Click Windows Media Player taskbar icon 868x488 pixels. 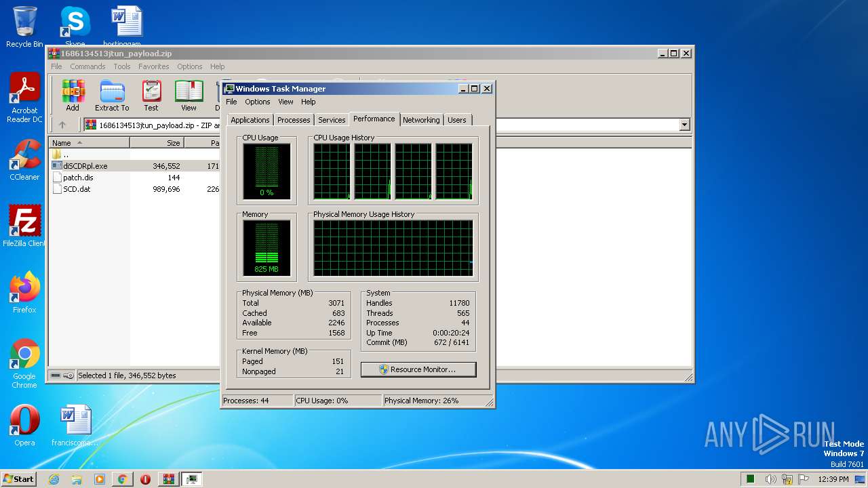click(x=100, y=479)
